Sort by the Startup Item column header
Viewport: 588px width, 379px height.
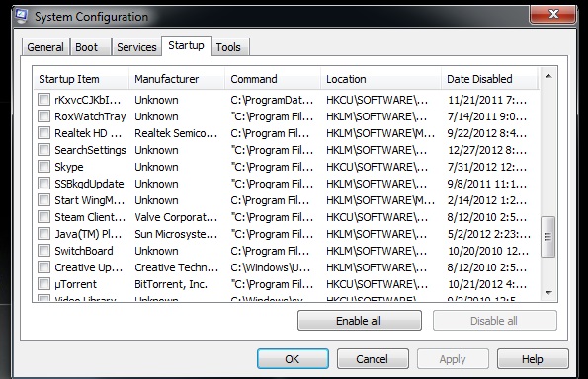pyautogui.click(x=81, y=79)
